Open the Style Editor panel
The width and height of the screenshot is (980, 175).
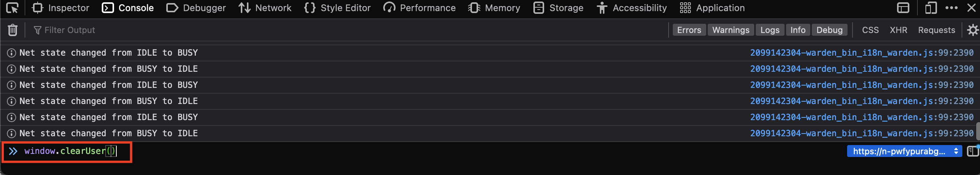(x=337, y=8)
